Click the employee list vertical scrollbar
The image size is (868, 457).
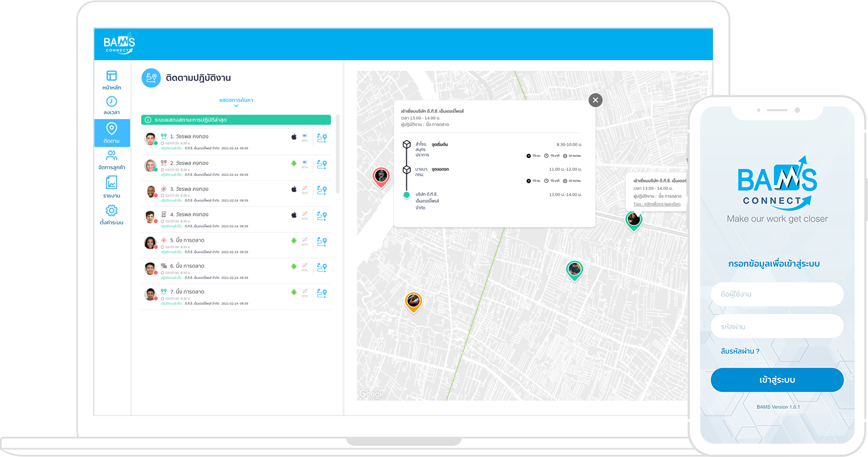[x=337, y=153]
